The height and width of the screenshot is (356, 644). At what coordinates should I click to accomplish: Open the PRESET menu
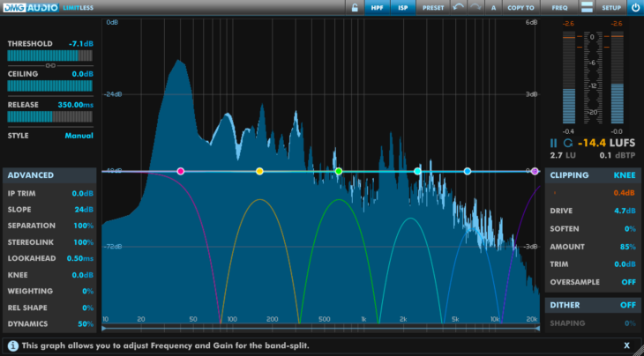433,7
